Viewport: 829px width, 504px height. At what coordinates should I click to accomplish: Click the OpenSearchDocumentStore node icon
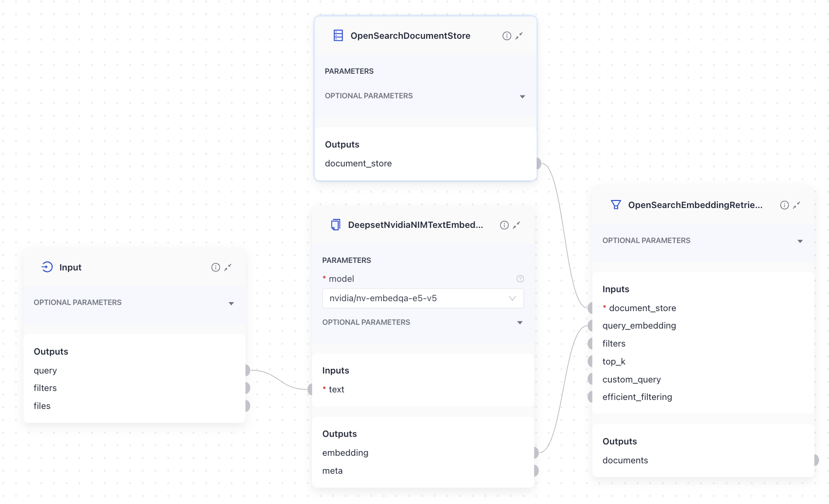pyautogui.click(x=338, y=35)
